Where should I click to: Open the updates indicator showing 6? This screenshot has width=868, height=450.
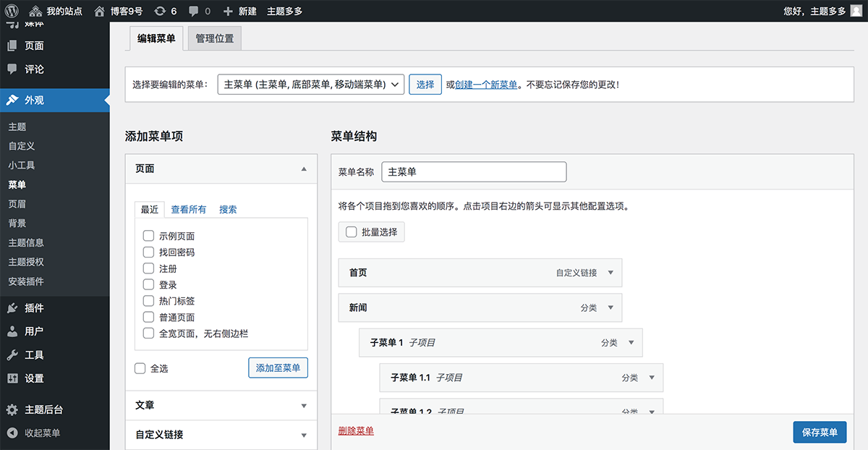165,11
